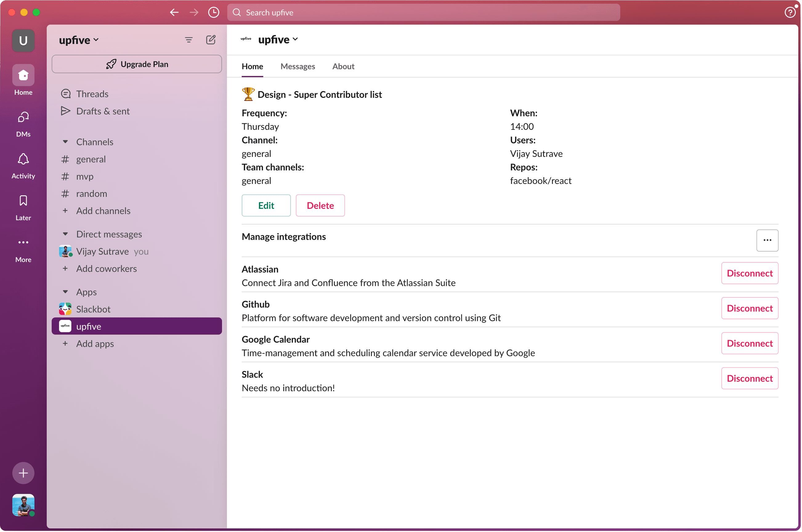Open Drafts & sent in sidebar
The width and height of the screenshot is (802, 532).
click(x=137, y=111)
